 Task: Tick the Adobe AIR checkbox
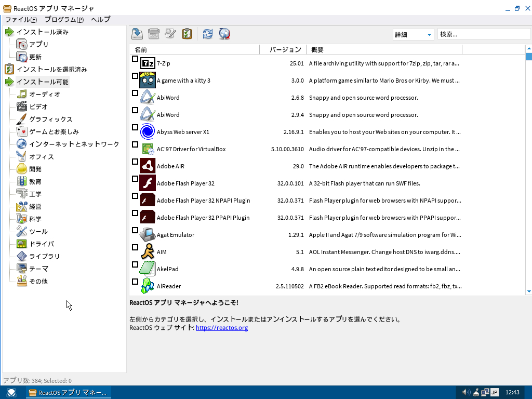[135, 162]
